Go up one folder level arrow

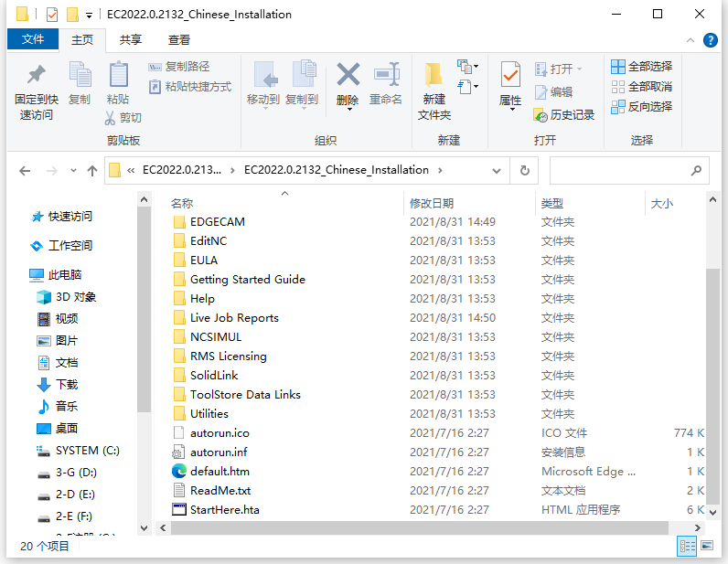(92, 171)
